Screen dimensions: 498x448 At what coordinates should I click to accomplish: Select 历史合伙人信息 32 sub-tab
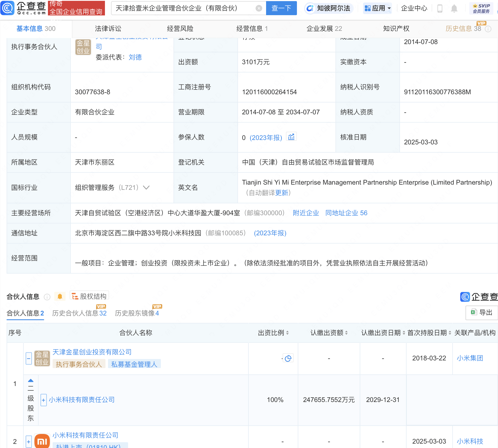tap(79, 313)
